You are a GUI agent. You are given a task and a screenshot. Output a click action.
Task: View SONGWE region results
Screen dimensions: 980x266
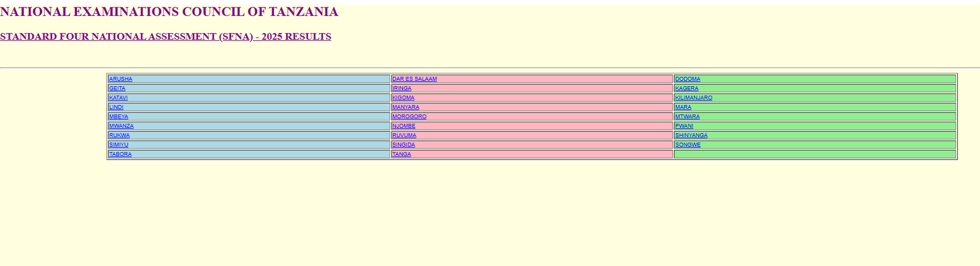(x=688, y=145)
